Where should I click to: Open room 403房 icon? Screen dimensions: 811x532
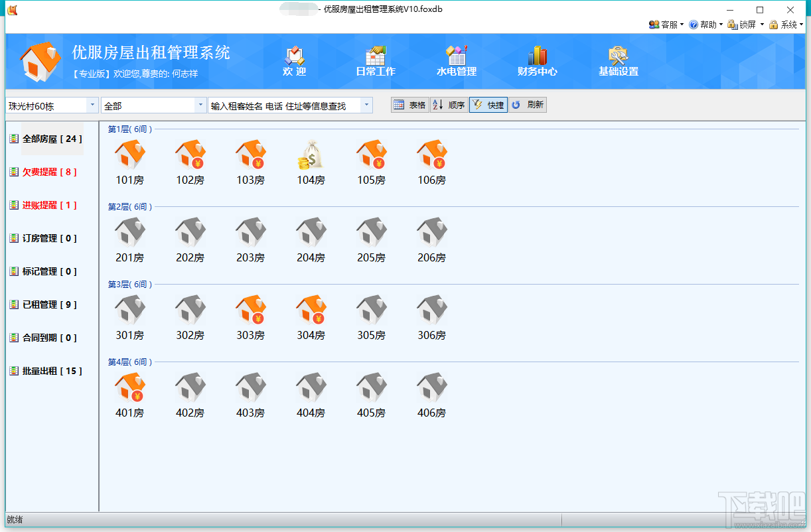tap(250, 387)
